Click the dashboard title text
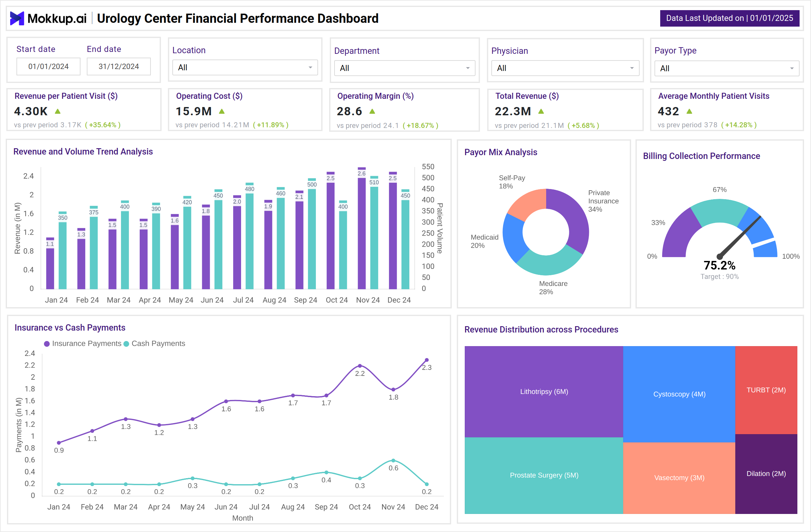Screen dimensions: 811x532 click(x=238, y=18)
